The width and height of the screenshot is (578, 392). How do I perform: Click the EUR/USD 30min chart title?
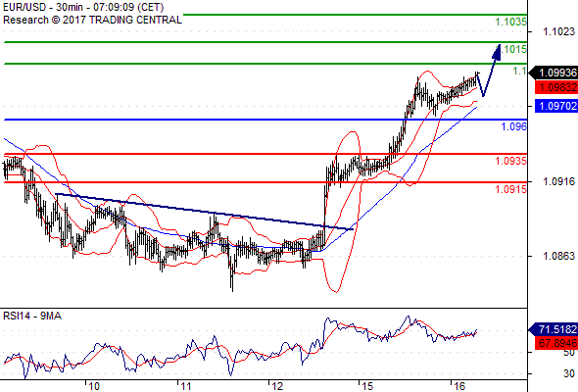click(x=83, y=7)
